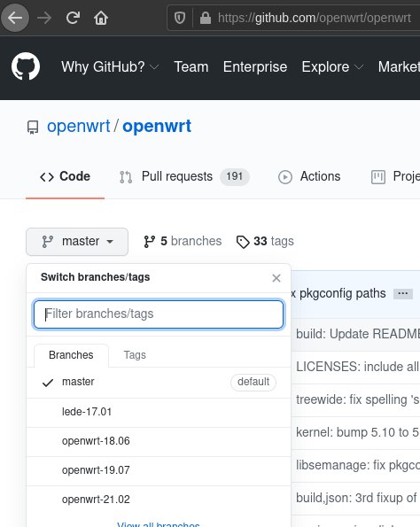Screen dimensions: 420x527
Task: Switch to the Pull requests tab
Action: point(184,177)
